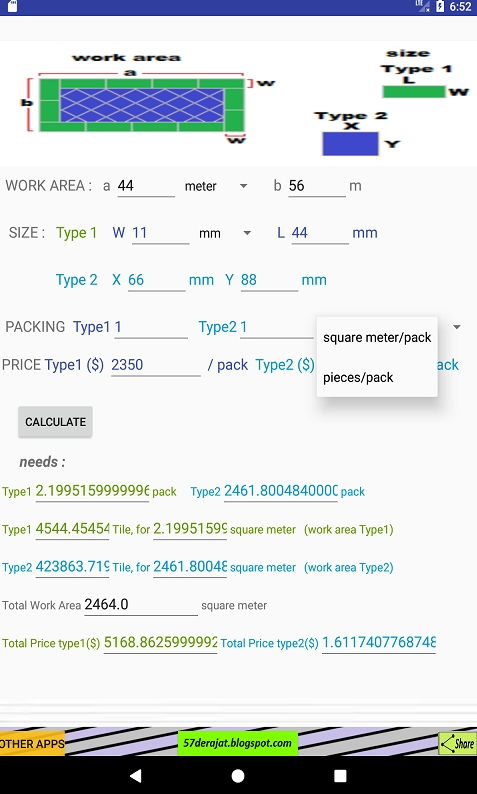The image size is (477, 794).
Task: Visit 57derajat.blogspot.com link
Action: click(237, 743)
